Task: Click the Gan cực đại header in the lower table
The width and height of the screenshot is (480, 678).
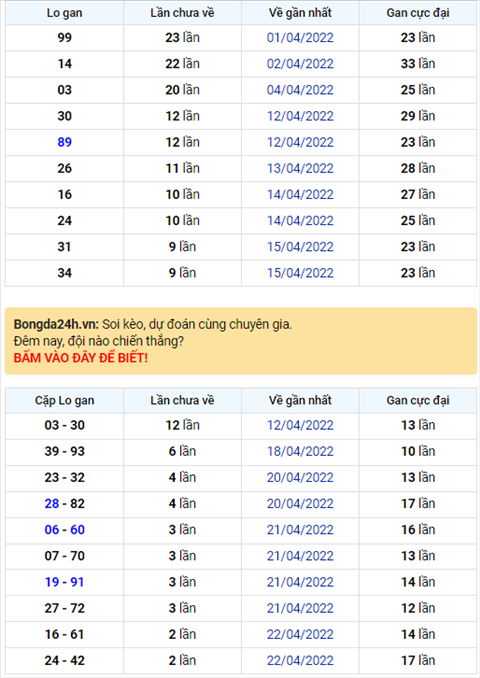Action: pos(418,400)
